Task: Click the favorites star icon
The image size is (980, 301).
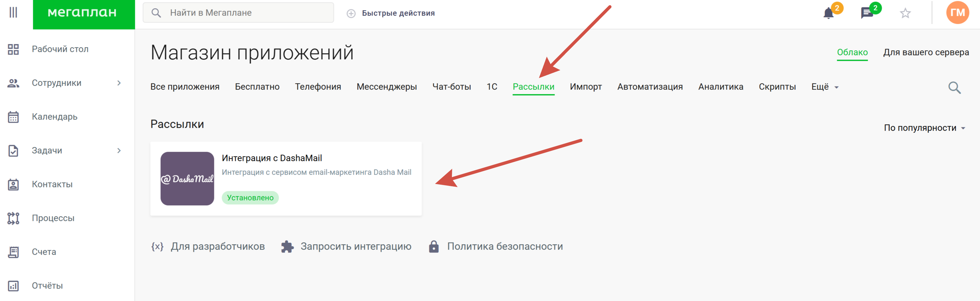Action: [905, 13]
